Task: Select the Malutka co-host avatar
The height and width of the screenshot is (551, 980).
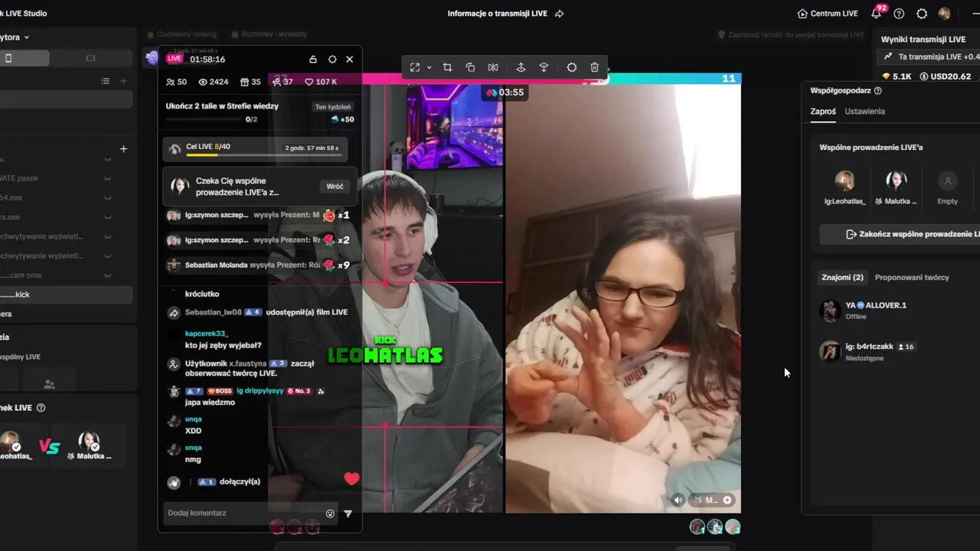Action: pos(897,181)
